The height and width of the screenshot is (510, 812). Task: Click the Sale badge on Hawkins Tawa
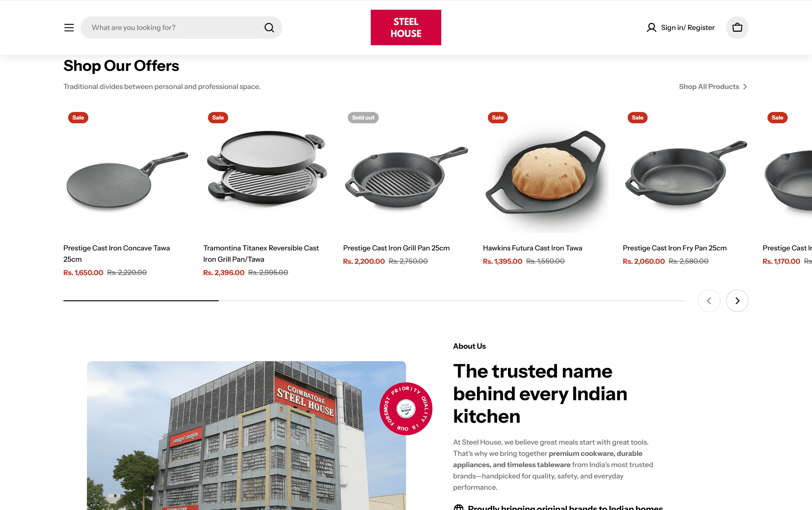point(498,118)
